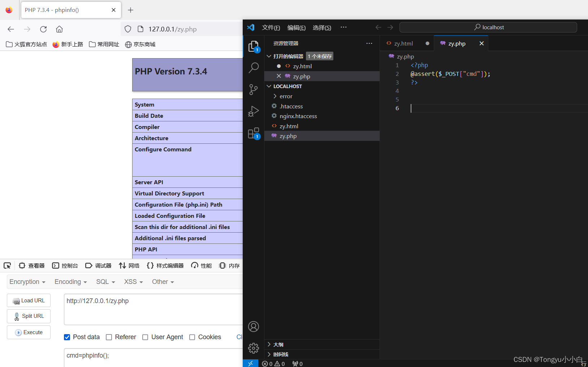Viewport: 588px width, 367px height.
Task: Open the Source Control view in VS Code
Action: click(x=254, y=90)
